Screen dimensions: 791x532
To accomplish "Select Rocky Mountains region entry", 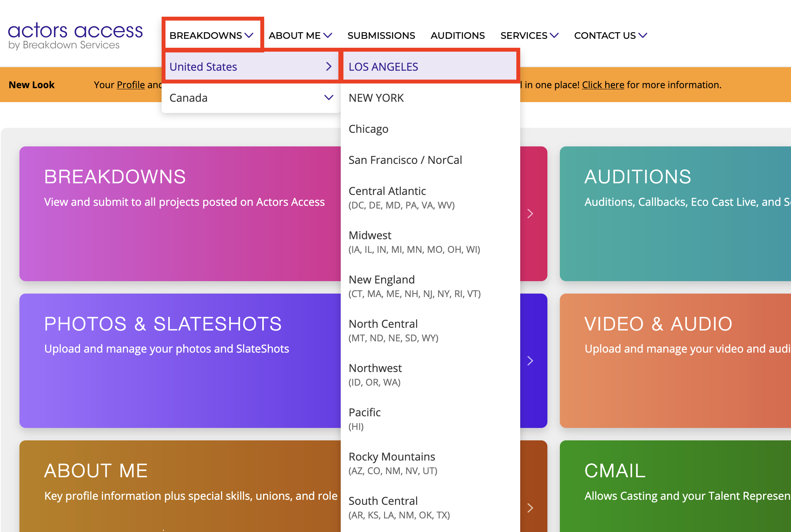I will coord(392,457).
